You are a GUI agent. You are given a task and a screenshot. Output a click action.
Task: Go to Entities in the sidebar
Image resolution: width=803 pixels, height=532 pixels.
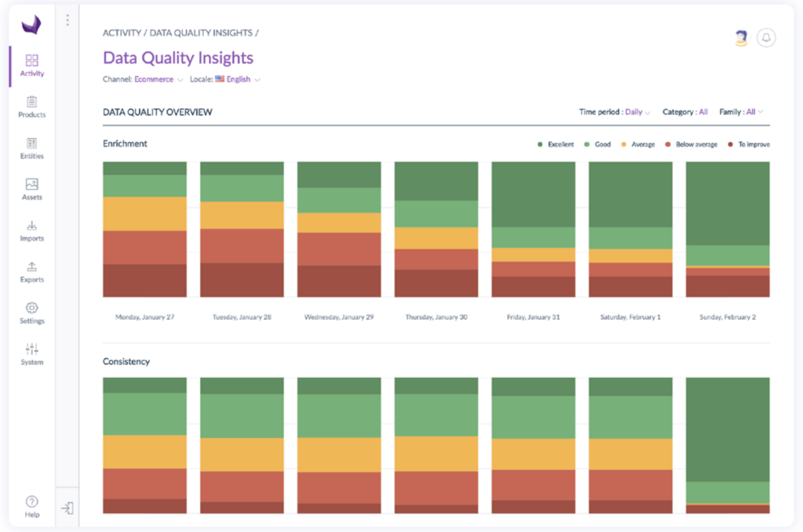pyautogui.click(x=32, y=148)
